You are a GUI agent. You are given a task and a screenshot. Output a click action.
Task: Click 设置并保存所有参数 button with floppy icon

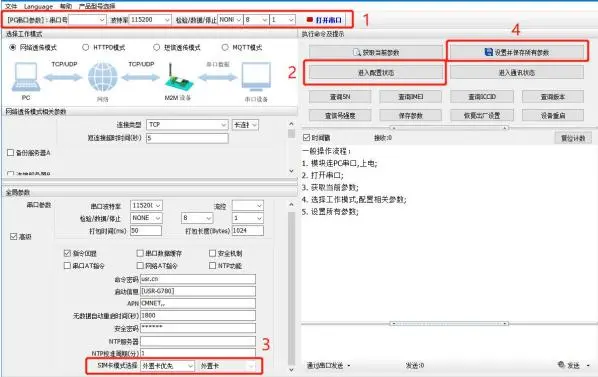coord(517,52)
